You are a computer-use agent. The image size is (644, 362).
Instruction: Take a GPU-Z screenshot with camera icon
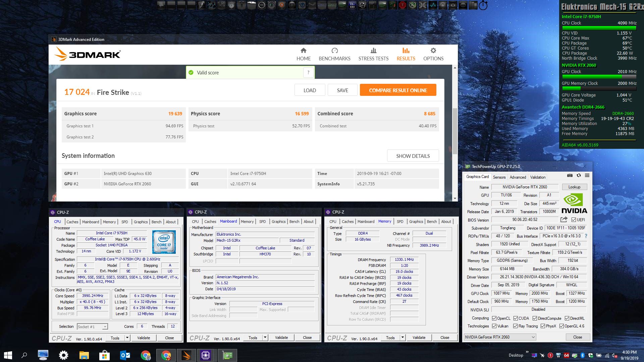click(570, 175)
